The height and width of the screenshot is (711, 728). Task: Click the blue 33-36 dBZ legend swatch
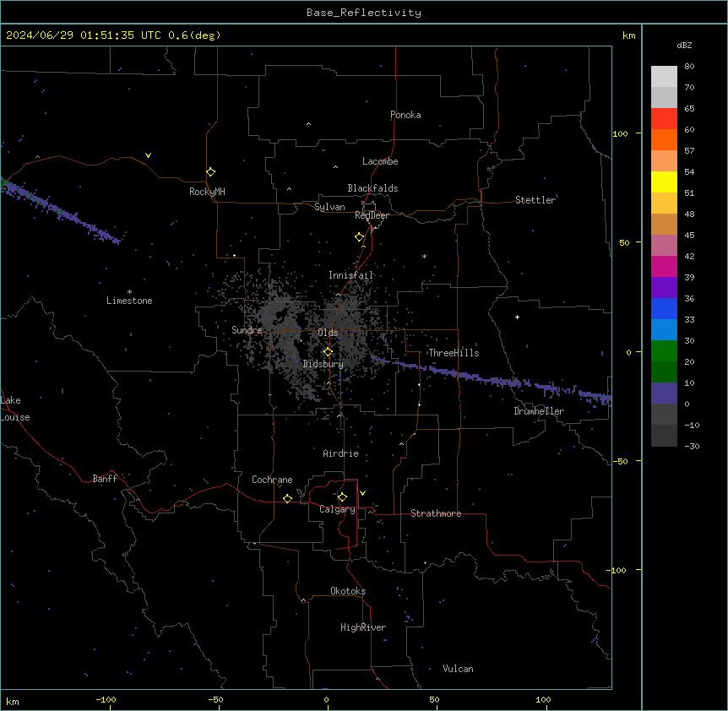pyautogui.click(x=664, y=308)
